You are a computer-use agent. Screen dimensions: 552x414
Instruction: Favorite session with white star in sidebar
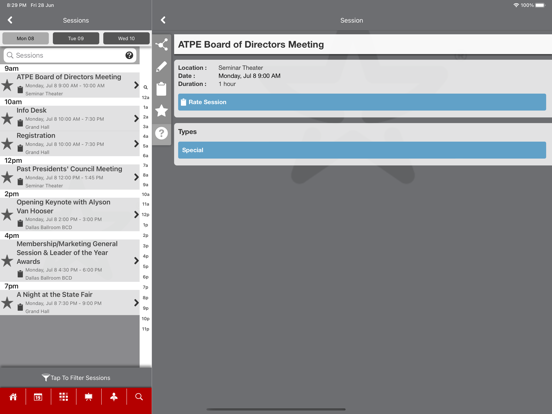(x=162, y=111)
